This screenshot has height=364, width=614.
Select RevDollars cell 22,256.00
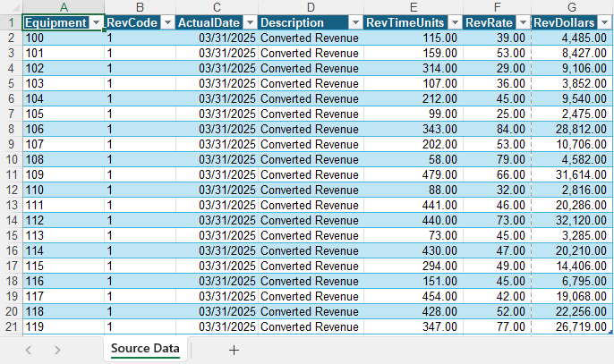point(572,311)
